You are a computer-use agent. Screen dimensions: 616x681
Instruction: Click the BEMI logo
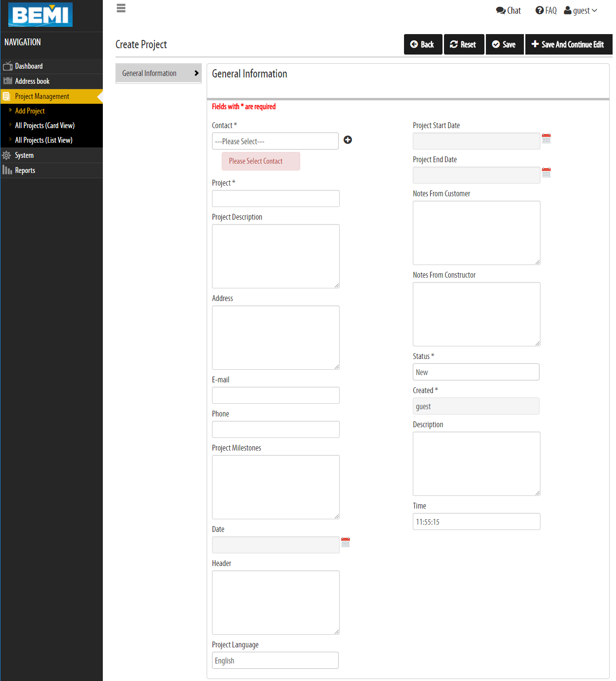click(40, 15)
